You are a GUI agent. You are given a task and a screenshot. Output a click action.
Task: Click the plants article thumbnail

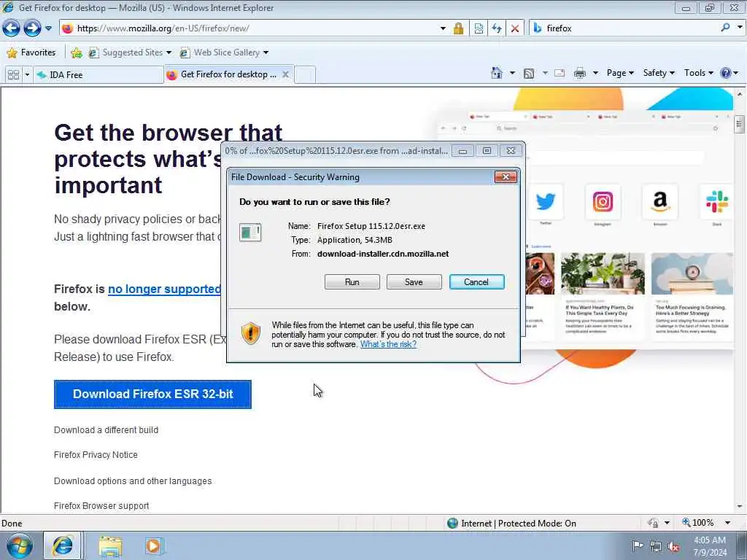[603, 274]
